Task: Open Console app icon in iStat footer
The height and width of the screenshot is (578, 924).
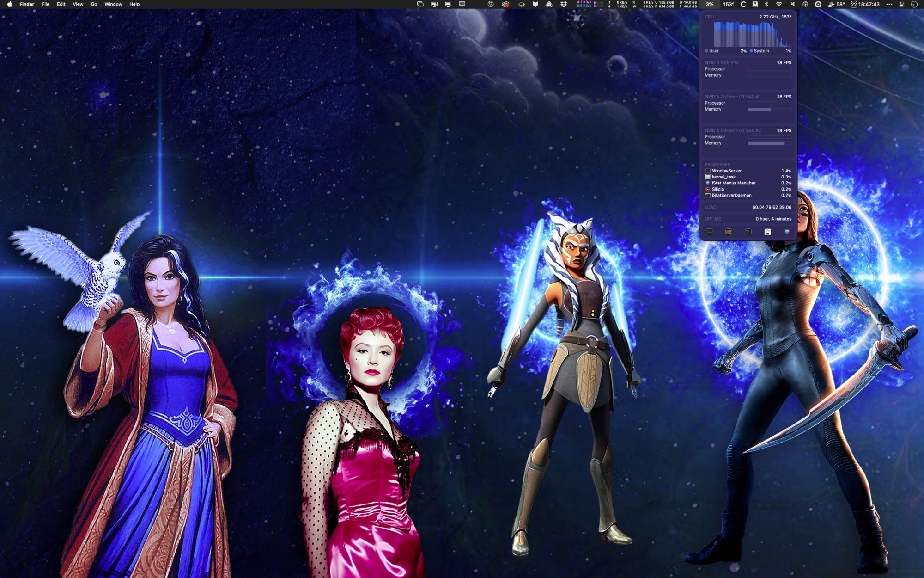Action: [x=729, y=232]
